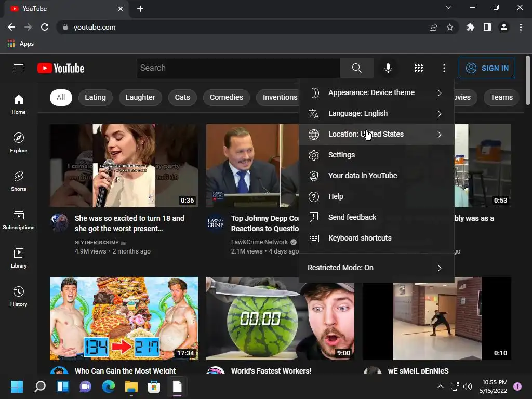Open the 0:36 Emma Watson video thumbnail
532x399 pixels.
pyautogui.click(x=124, y=166)
